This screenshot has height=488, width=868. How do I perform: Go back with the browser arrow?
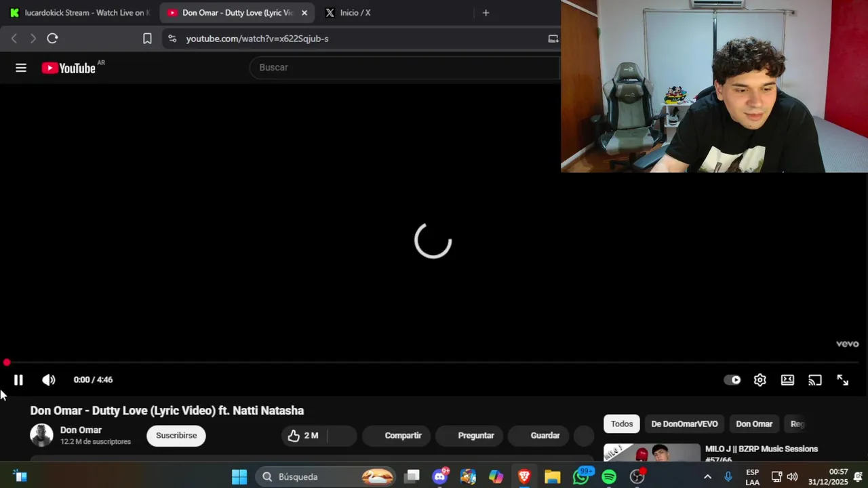tap(14, 39)
